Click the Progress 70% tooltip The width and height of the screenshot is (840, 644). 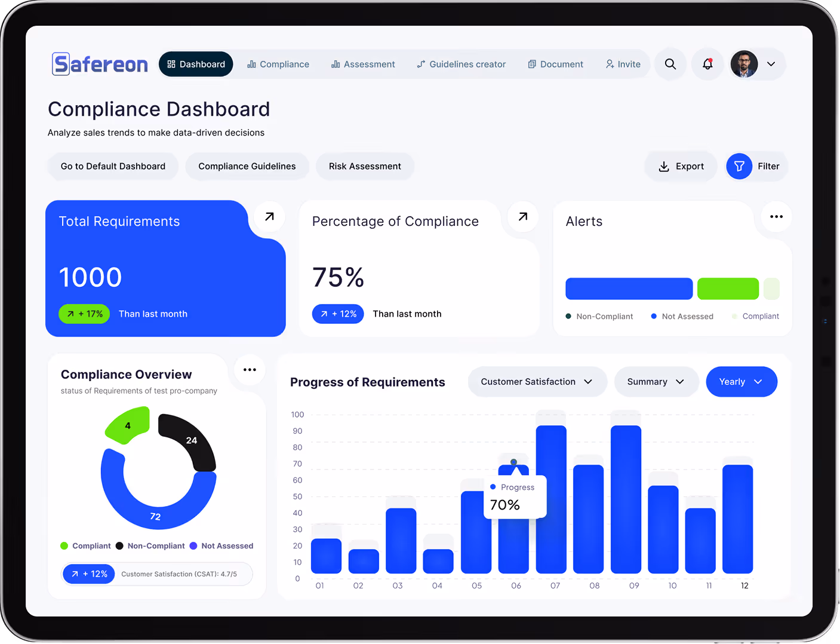coord(515,496)
